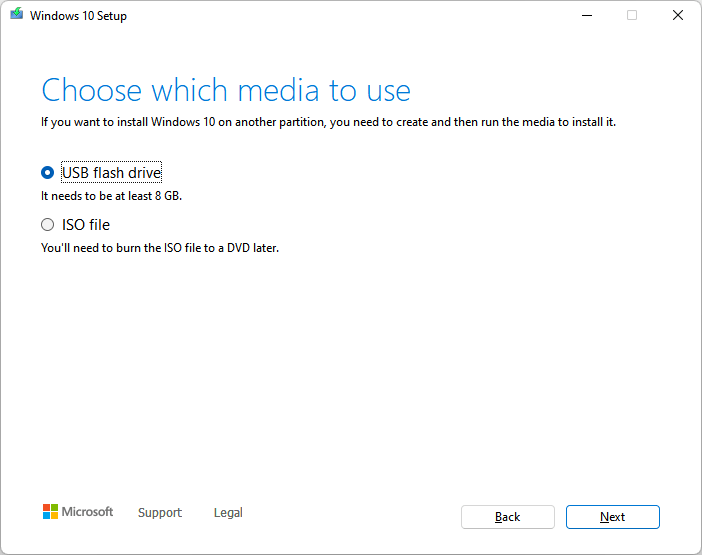Click the "Windows 10 Setup" title text
The height and width of the screenshot is (555, 702).
pos(79,16)
